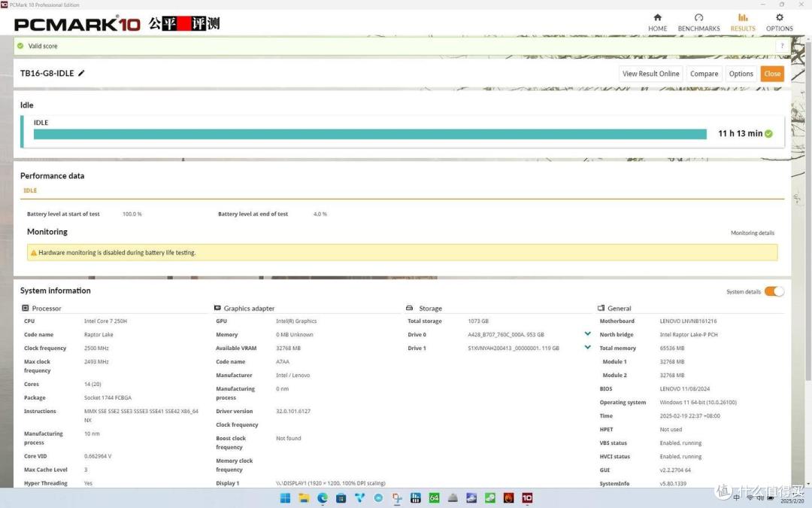Screen dimensions: 812x508
Task: Click the Driver version value 32.0.101.6127
Action: click(x=293, y=411)
